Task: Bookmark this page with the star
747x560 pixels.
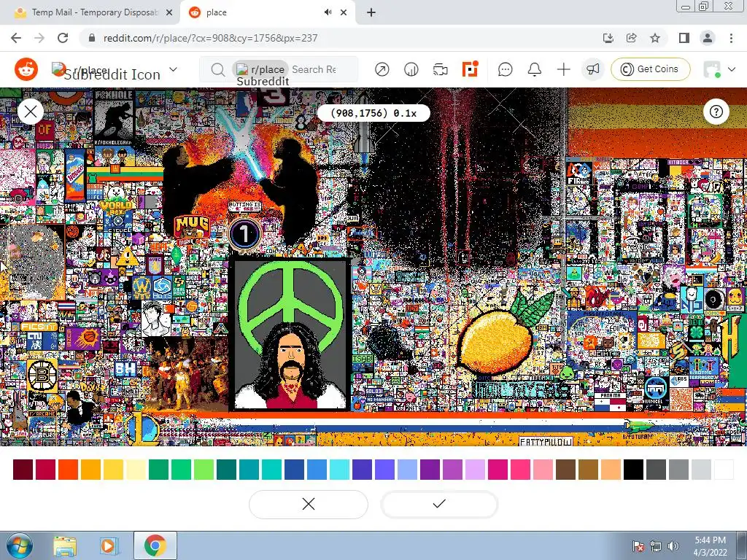Action: pyautogui.click(x=655, y=38)
